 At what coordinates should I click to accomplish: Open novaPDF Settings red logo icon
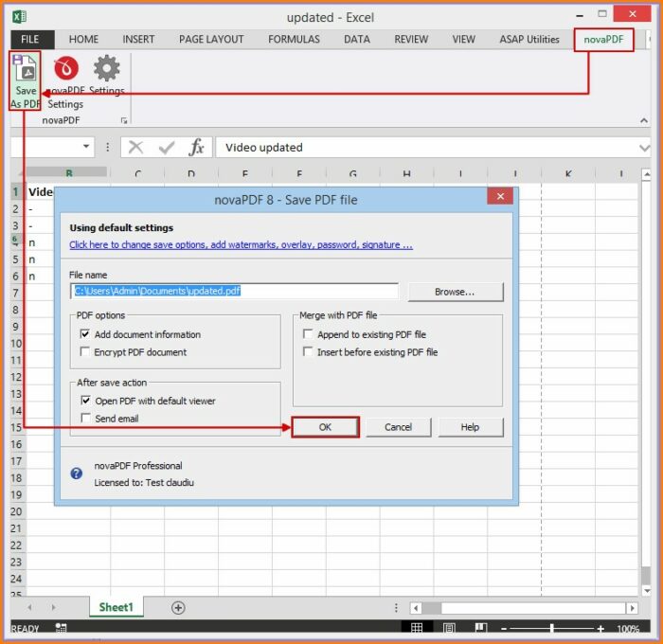pos(66,67)
